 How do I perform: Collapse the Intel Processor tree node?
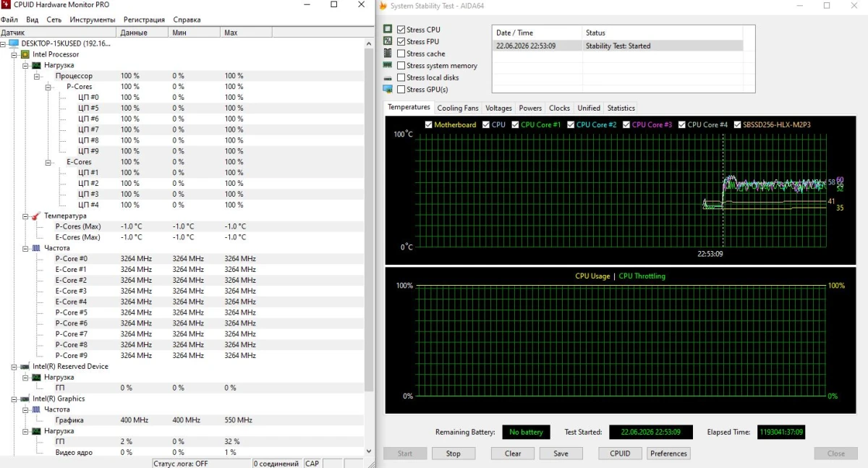[x=14, y=54]
